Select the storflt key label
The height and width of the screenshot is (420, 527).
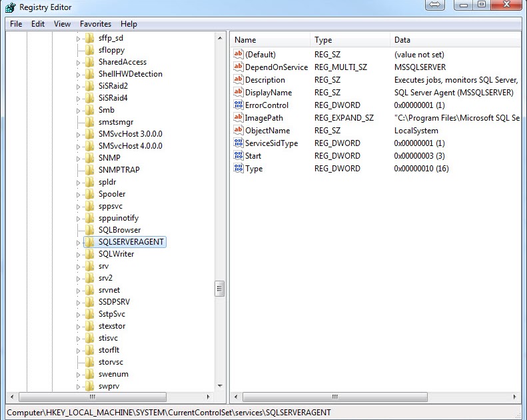tap(109, 350)
